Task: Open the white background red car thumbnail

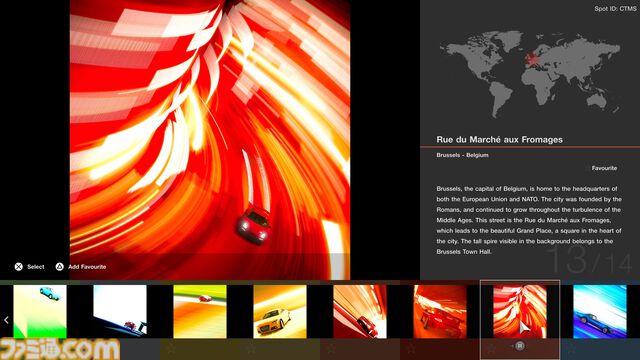Action: point(120,311)
